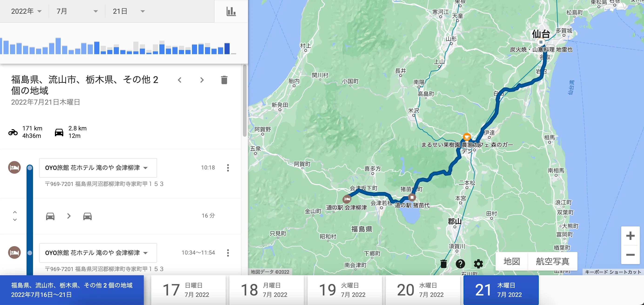
Task: Click the chevron between the car icons
Action: pos(69,216)
